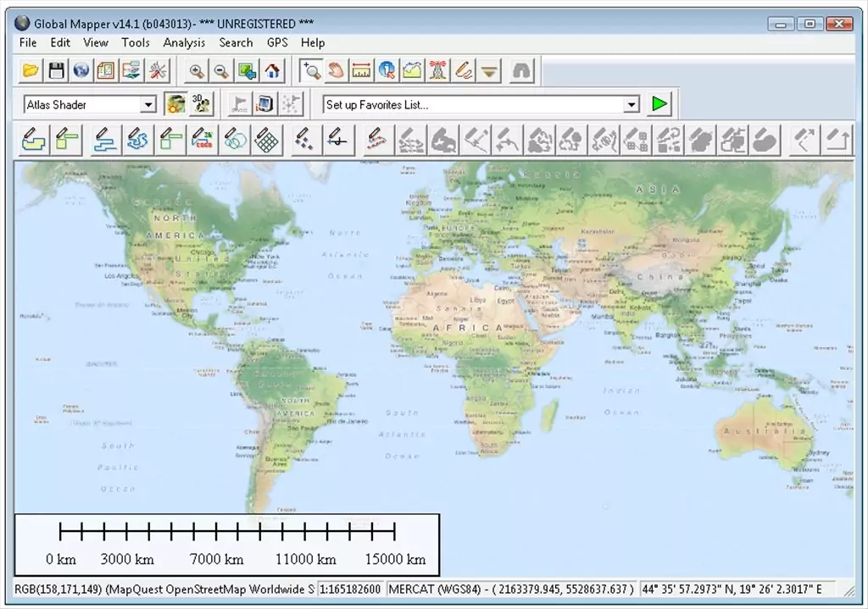
Task: Open the Search menu
Action: (236, 42)
